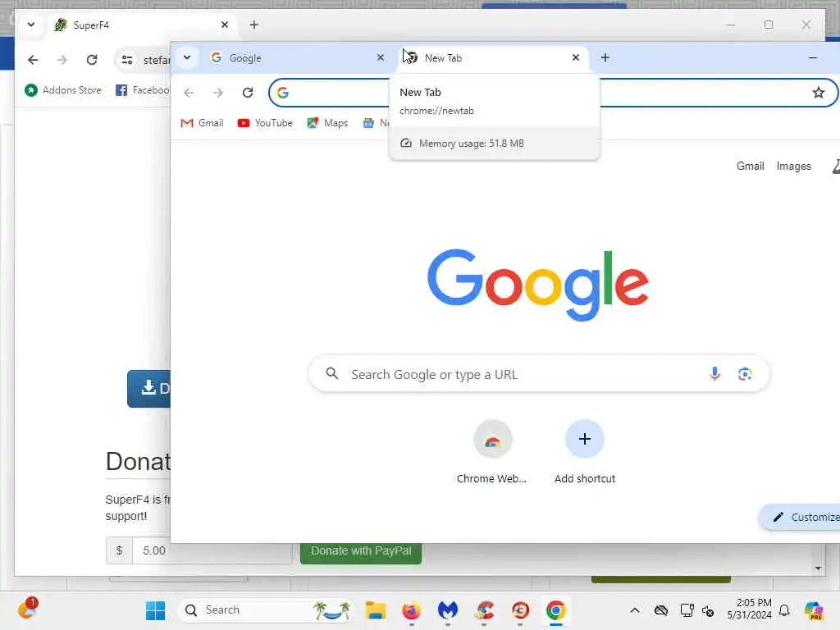Bookmark this tab with the star icon
Viewport: 840px width, 630px height.
pyautogui.click(x=818, y=93)
